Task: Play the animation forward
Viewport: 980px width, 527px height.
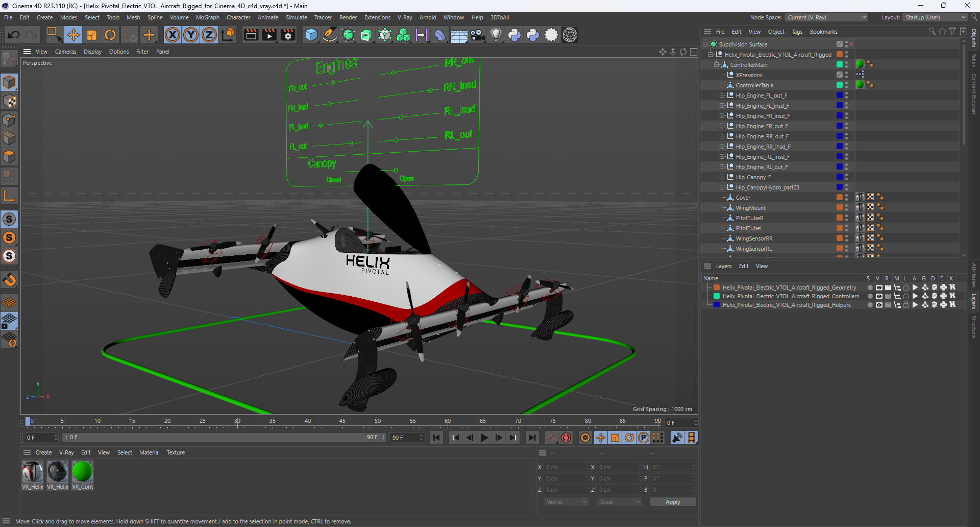Action: [484, 438]
